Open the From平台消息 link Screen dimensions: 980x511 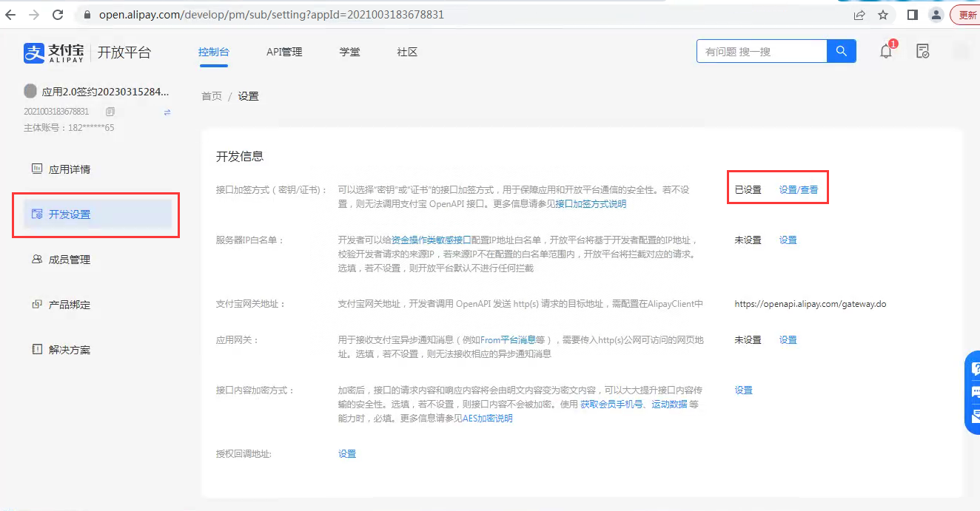pos(508,340)
